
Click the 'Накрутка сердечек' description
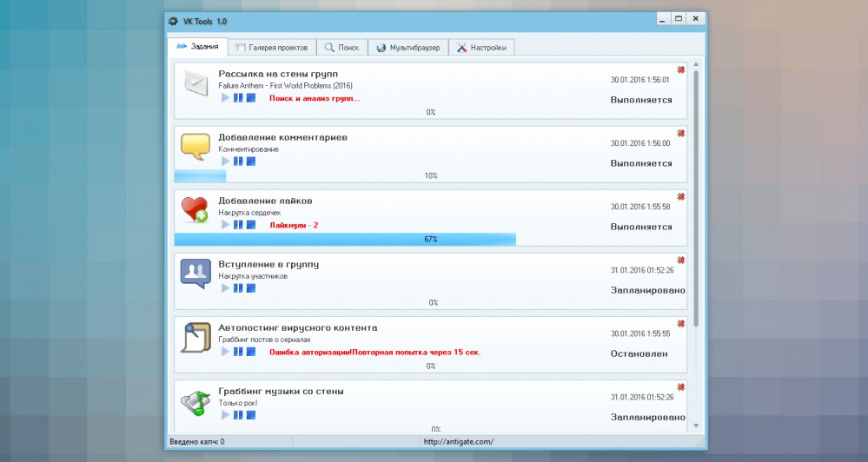pyautogui.click(x=249, y=213)
